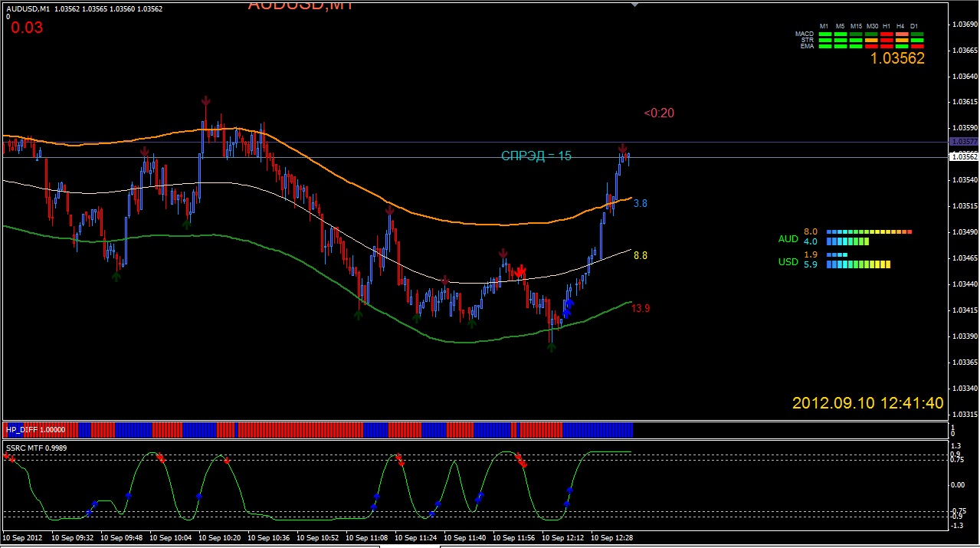The height and width of the screenshot is (548, 980).
Task: Select the dark red sell arrow above the chart's highest candle
Action: 205,101
